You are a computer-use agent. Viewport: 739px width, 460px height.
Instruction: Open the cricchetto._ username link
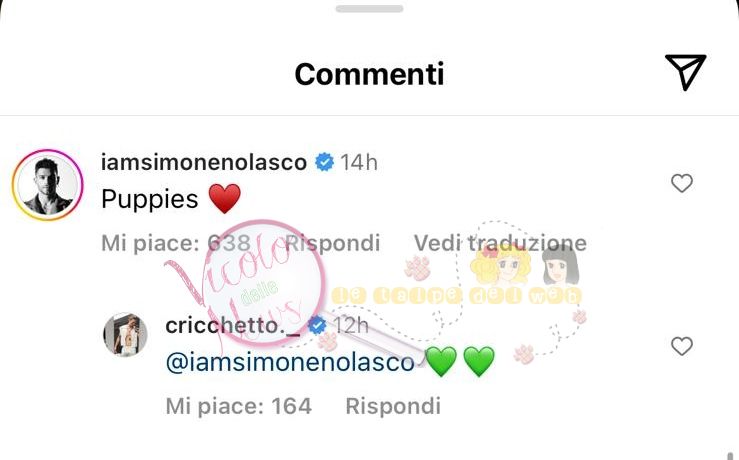(233, 325)
